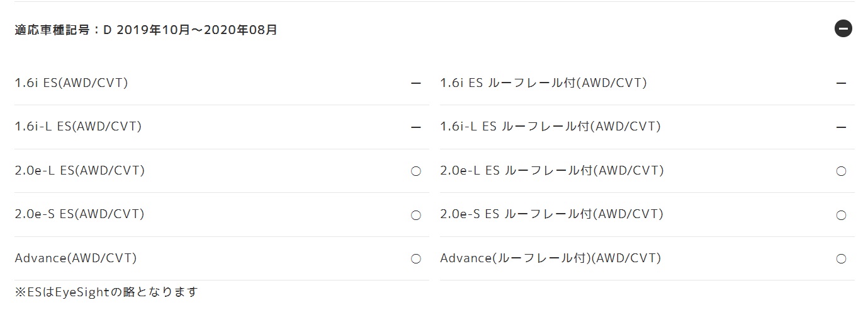Collapse the 適応車種記号 D section with the minus icon

tap(843, 28)
